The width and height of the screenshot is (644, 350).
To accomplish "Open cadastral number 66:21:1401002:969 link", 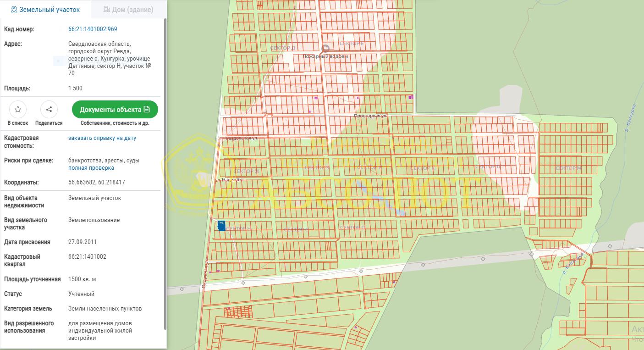I will tap(93, 29).
